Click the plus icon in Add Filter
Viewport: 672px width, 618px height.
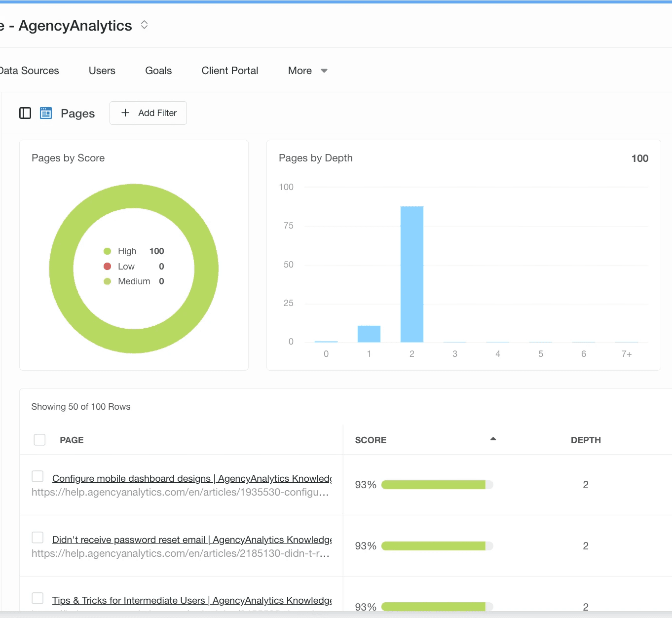[125, 113]
